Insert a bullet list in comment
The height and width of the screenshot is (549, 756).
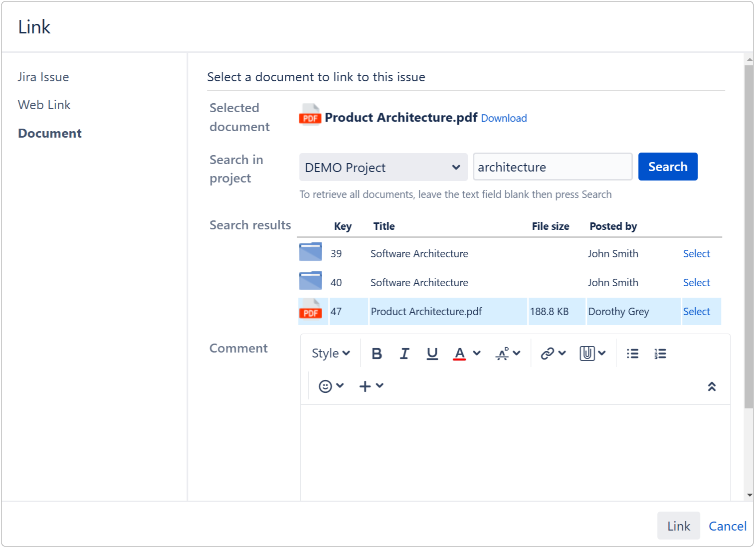[632, 354]
